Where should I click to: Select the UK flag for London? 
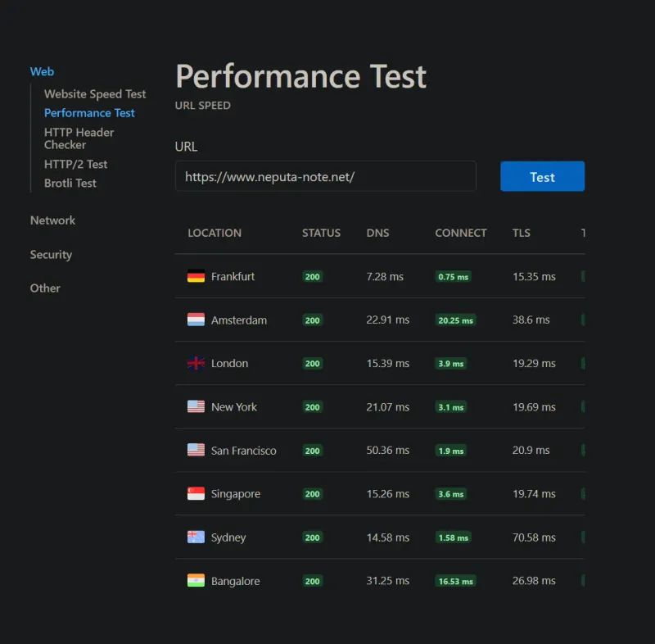(x=196, y=364)
